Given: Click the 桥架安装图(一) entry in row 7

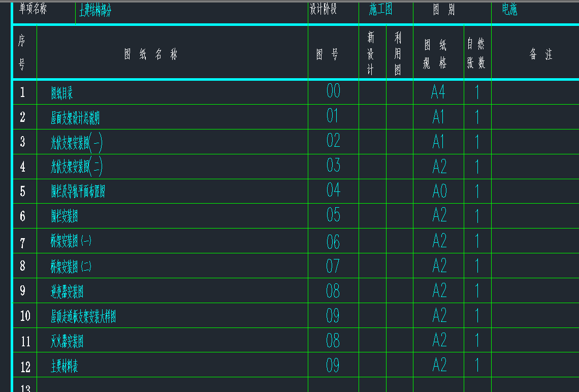Looking at the screenshot, I should (x=71, y=242).
